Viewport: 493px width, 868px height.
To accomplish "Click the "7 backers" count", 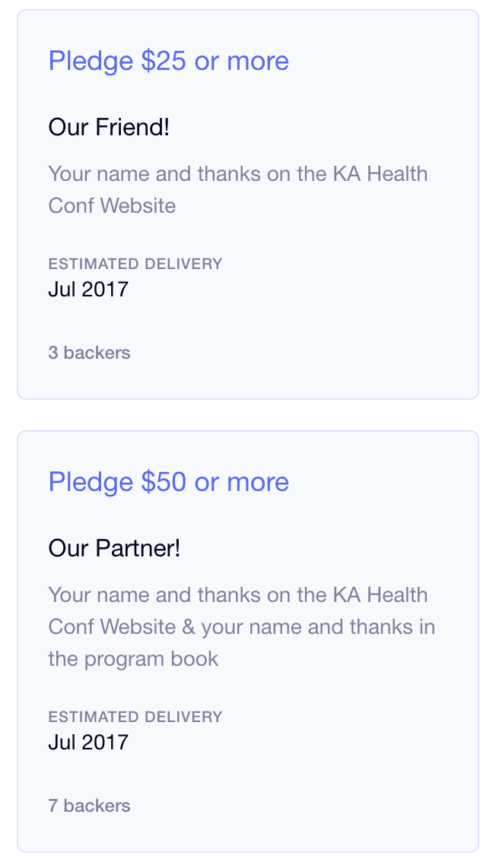I will coord(89,806).
